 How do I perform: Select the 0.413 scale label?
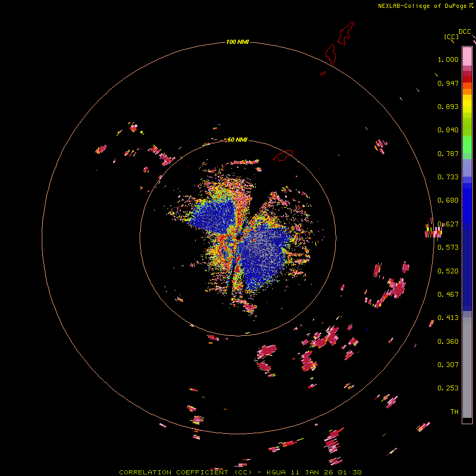[x=448, y=318]
